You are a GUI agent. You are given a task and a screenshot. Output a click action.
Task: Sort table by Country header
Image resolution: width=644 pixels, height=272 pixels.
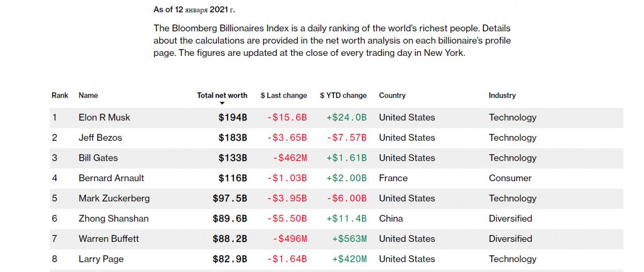392,95
